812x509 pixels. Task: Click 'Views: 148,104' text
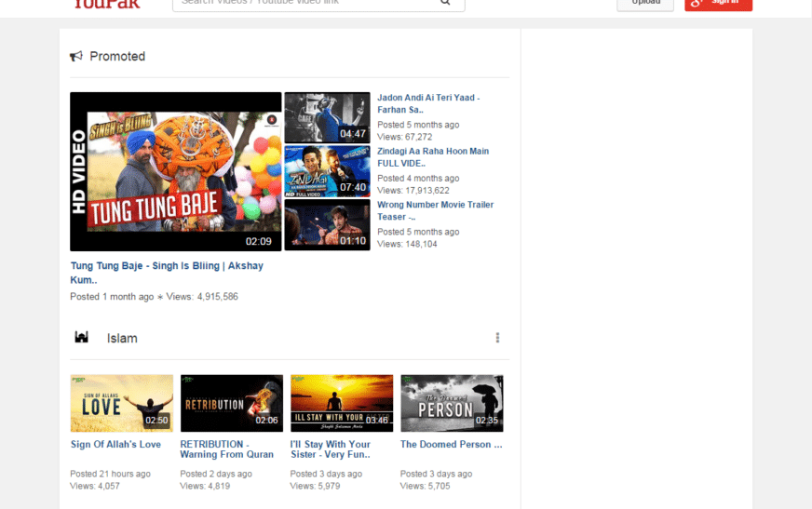pyautogui.click(x=407, y=244)
